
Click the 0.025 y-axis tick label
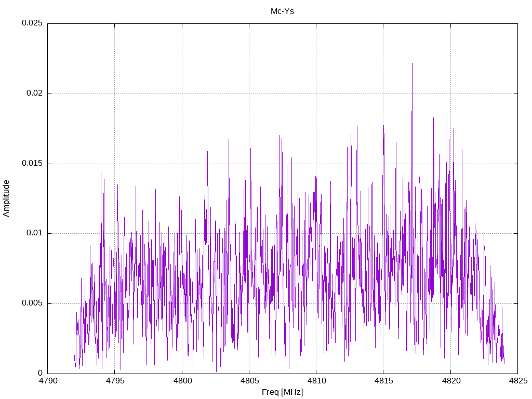click(x=32, y=23)
